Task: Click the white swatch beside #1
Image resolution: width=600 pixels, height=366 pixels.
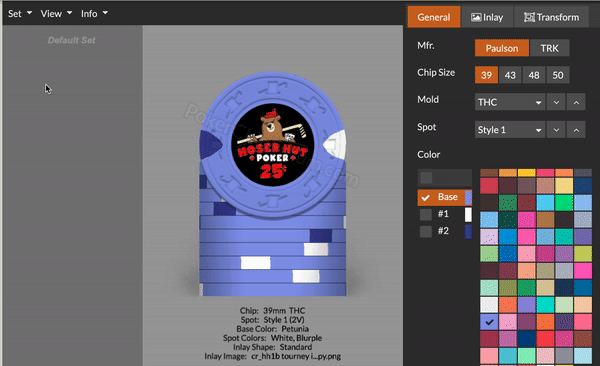Action: click(468, 214)
